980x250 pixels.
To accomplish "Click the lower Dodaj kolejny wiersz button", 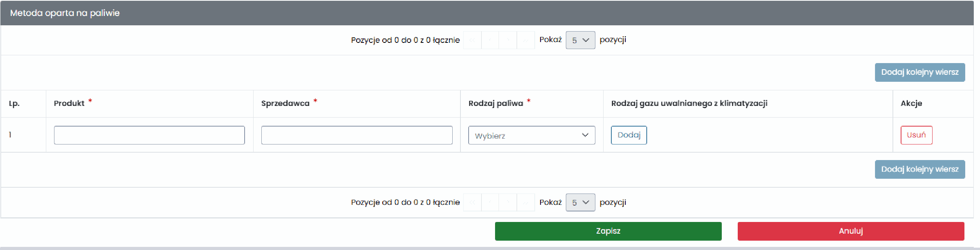I will tap(920, 169).
